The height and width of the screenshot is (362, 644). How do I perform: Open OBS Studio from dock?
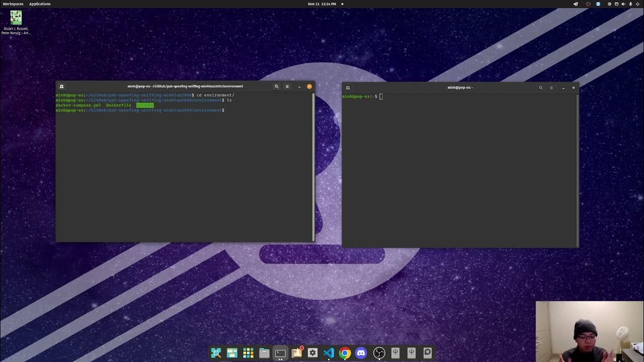379,353
